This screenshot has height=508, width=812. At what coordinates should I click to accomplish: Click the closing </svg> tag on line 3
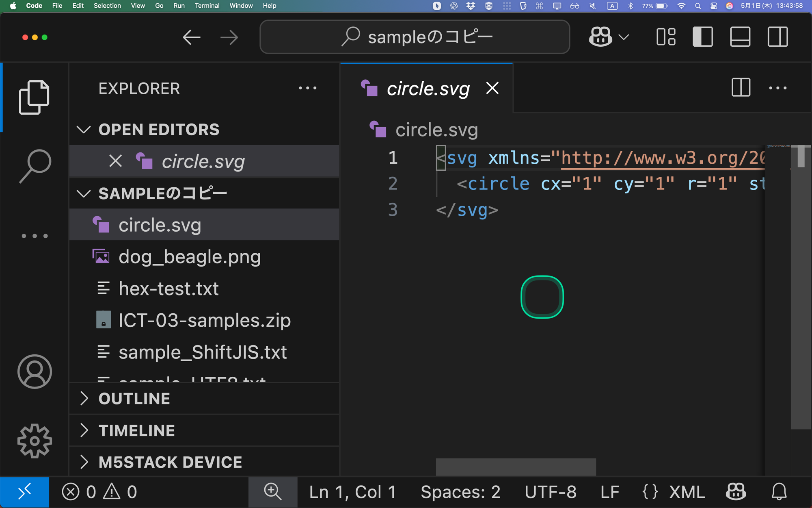467,210
